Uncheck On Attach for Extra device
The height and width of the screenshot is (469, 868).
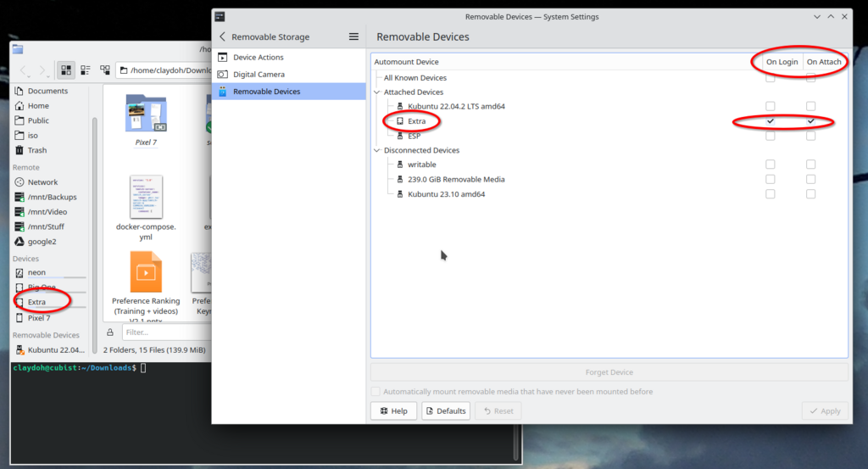pos(810,121)
